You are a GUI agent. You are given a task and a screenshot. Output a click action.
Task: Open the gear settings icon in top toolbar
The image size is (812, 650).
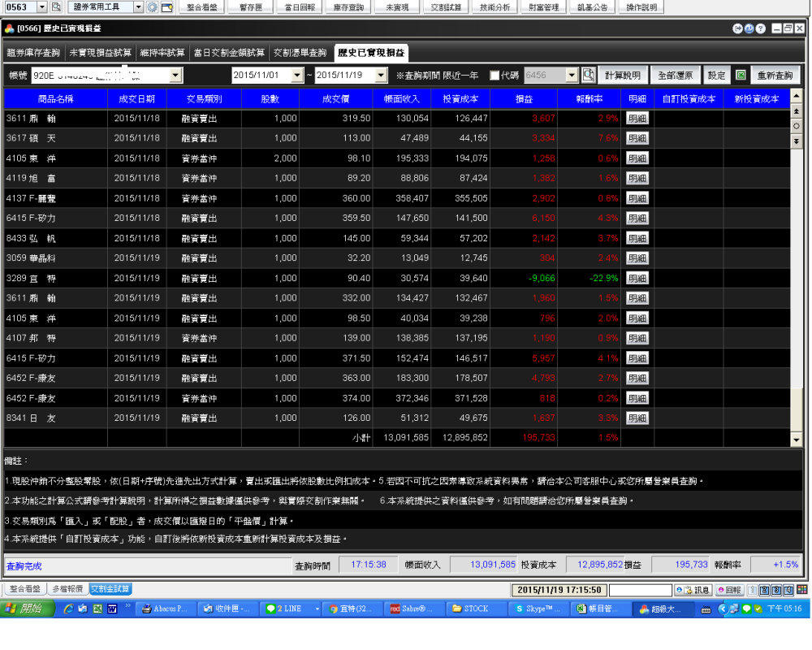152,7
